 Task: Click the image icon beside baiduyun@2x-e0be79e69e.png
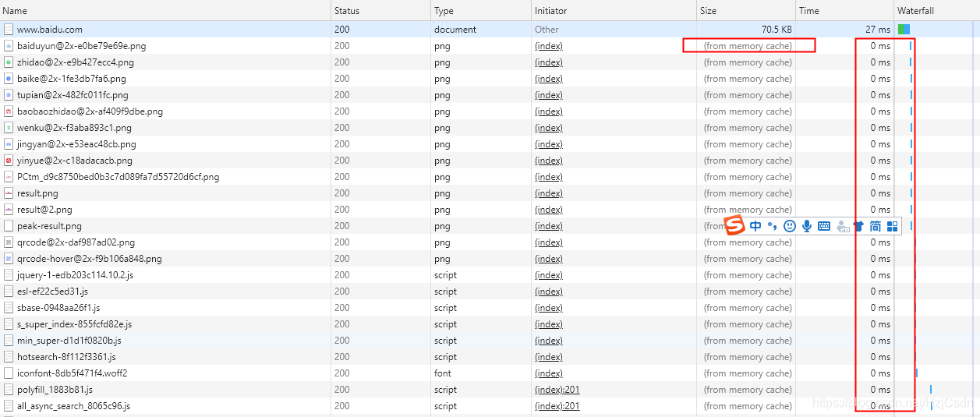9,46
